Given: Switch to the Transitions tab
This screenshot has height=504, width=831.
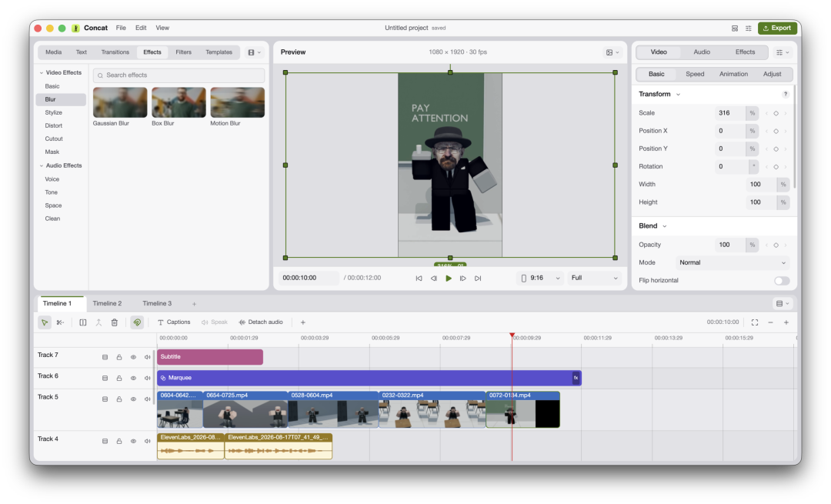Looking at the screenshot, I should coord(115,52).
